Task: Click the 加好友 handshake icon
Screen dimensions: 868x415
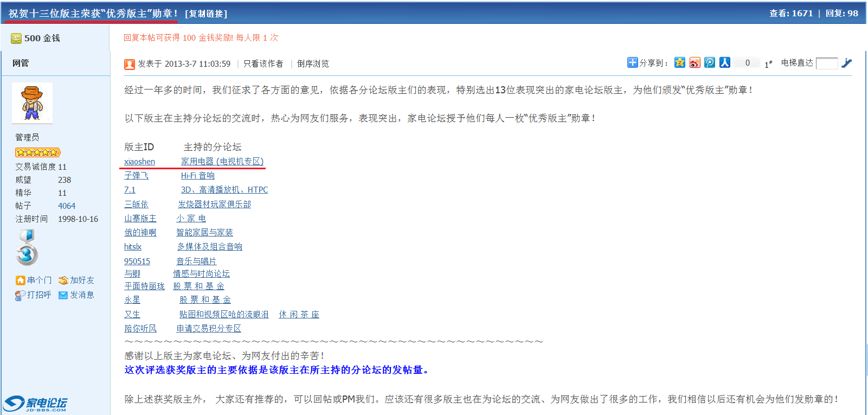Action: [63, 280]
